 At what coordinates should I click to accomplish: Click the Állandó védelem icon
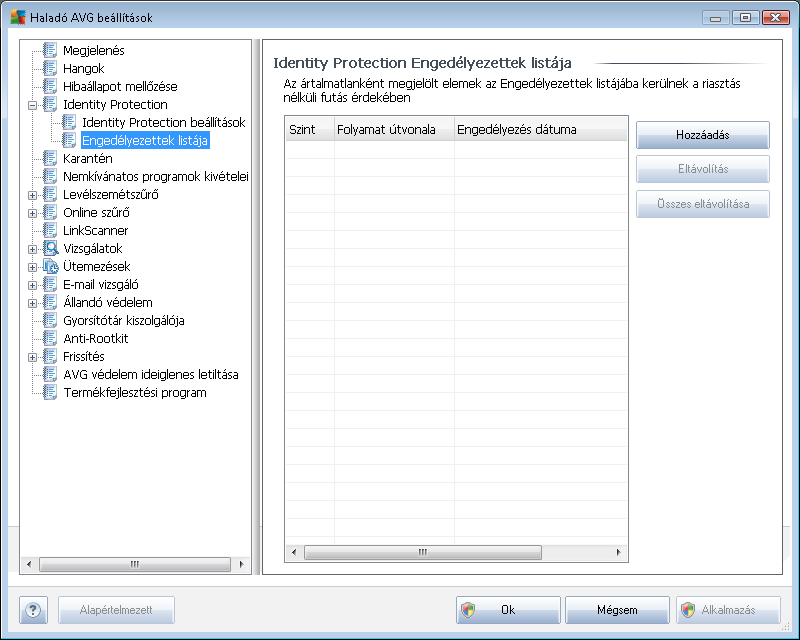50,302
